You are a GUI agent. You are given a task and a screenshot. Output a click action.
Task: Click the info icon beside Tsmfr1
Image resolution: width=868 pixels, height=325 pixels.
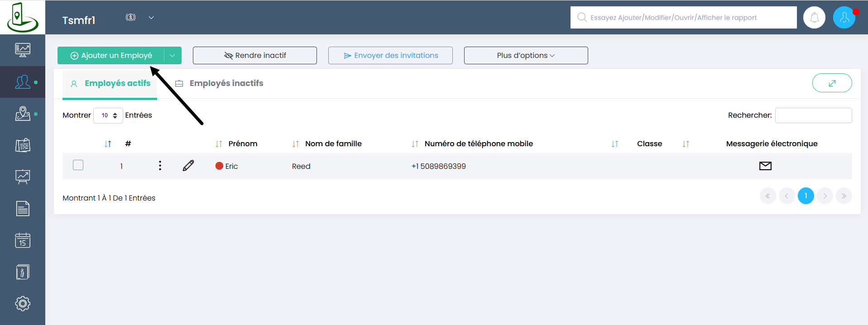pos(130,17)
